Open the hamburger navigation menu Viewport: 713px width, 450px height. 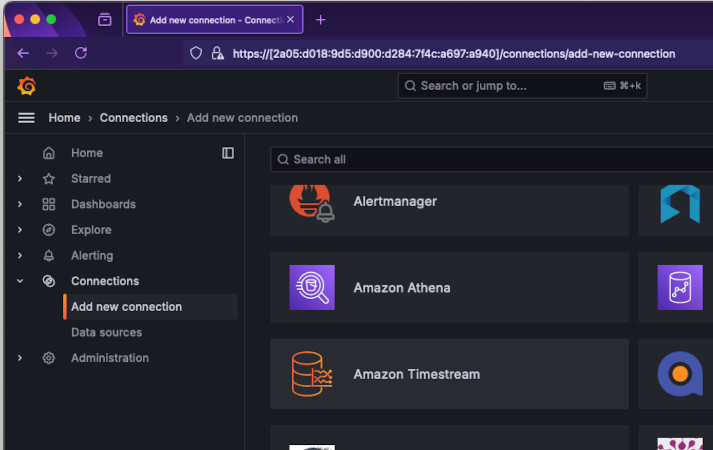click(x=26, y=118)
